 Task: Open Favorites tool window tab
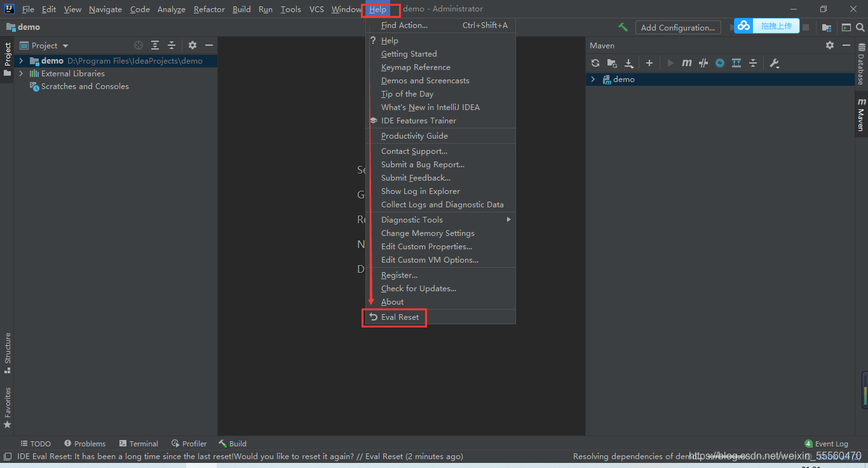point(8,407)
